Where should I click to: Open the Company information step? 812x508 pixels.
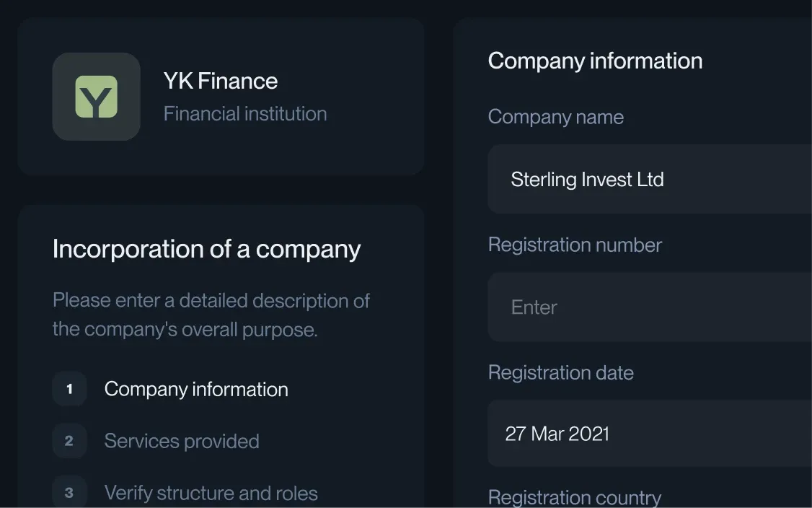(195, 389)
